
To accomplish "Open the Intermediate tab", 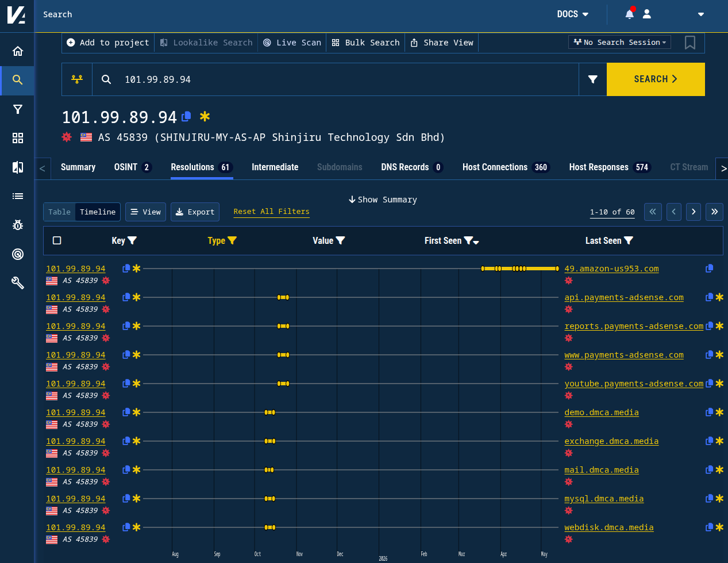I will point(275,167).
